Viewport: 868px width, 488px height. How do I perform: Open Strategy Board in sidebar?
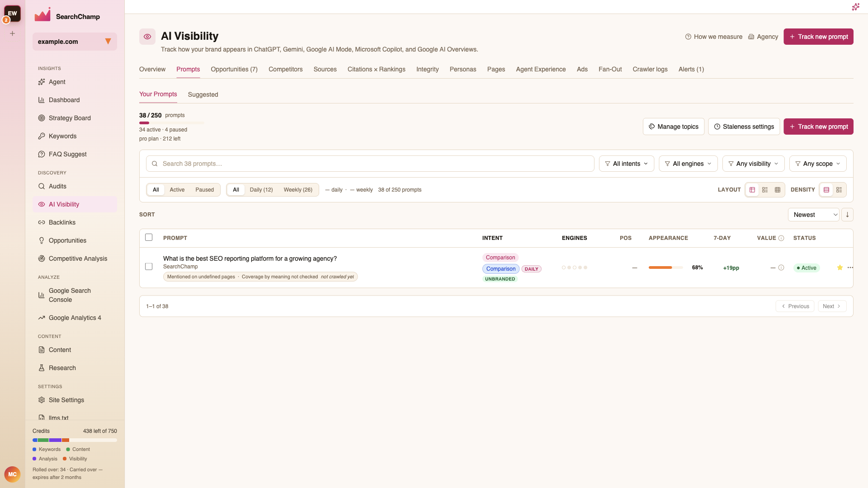coord(75,118)
